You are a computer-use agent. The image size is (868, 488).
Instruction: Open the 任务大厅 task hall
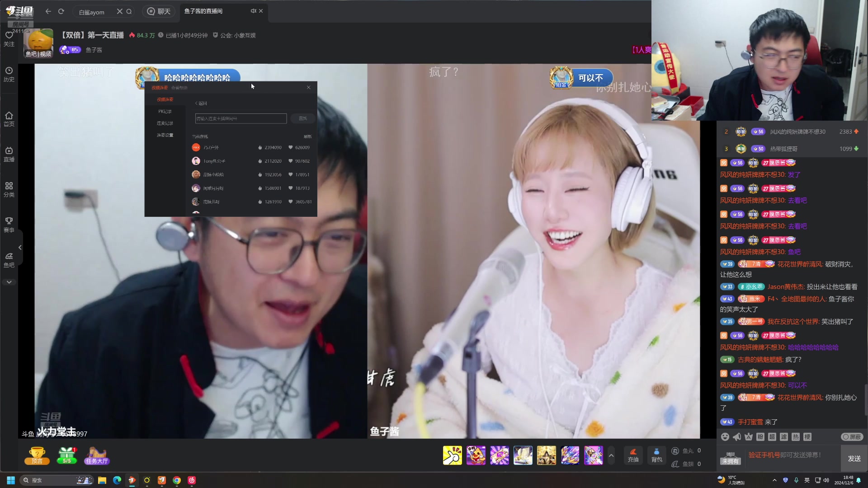pos(97,455)
